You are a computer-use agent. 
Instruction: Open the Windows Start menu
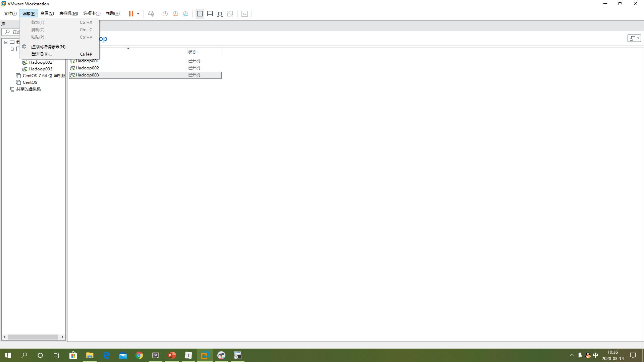pos(8,355)
